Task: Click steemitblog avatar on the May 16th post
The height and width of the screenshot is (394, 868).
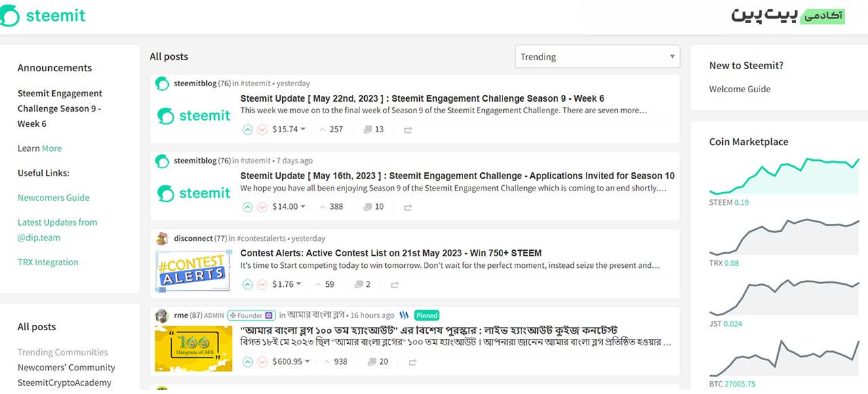Action: 162,161
